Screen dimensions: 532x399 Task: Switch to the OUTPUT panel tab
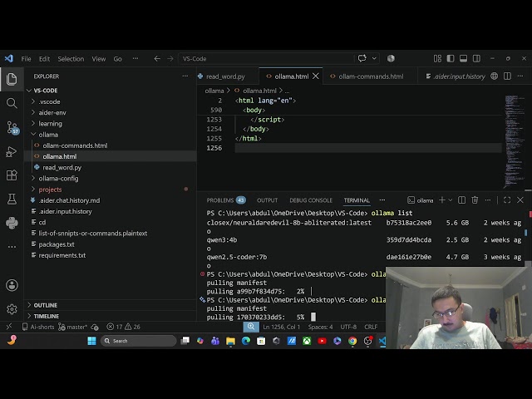tap(267, 200)
